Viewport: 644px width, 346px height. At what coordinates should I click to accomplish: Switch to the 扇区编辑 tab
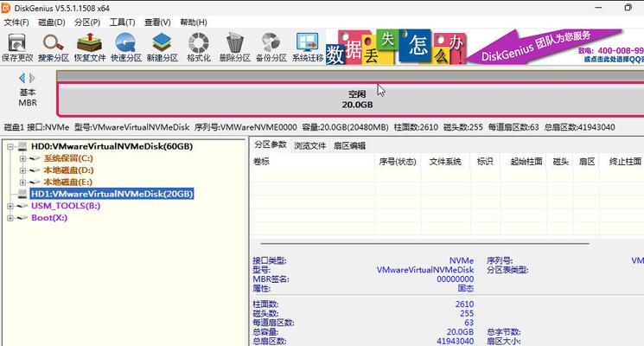point(349,146)
